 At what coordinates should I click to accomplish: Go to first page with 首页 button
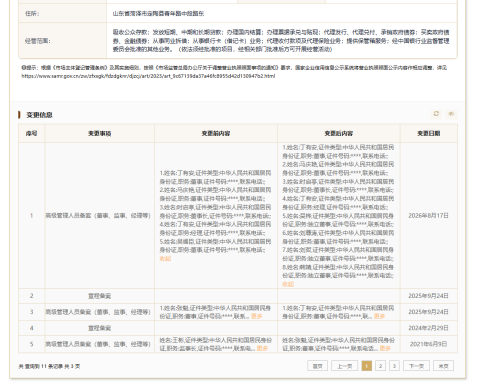click(x=317, y=366)
